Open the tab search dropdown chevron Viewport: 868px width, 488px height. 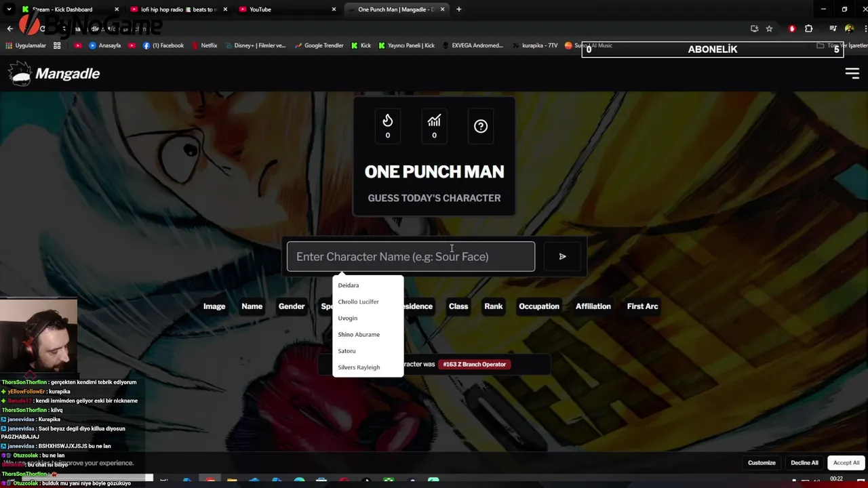coord(9,9)
